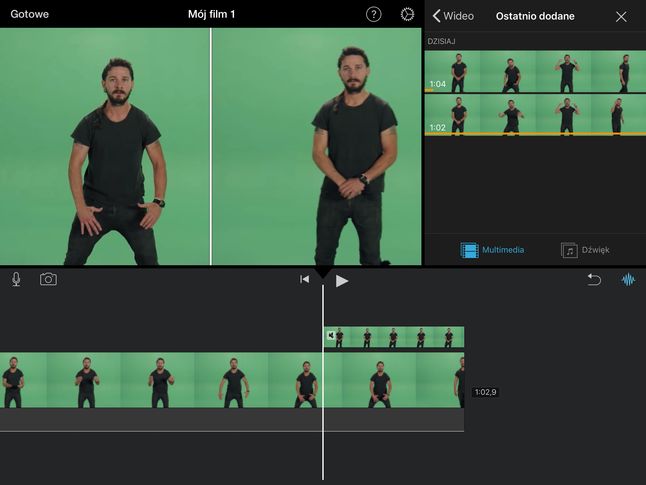Open project settings gear icon

tap(407, 15)
